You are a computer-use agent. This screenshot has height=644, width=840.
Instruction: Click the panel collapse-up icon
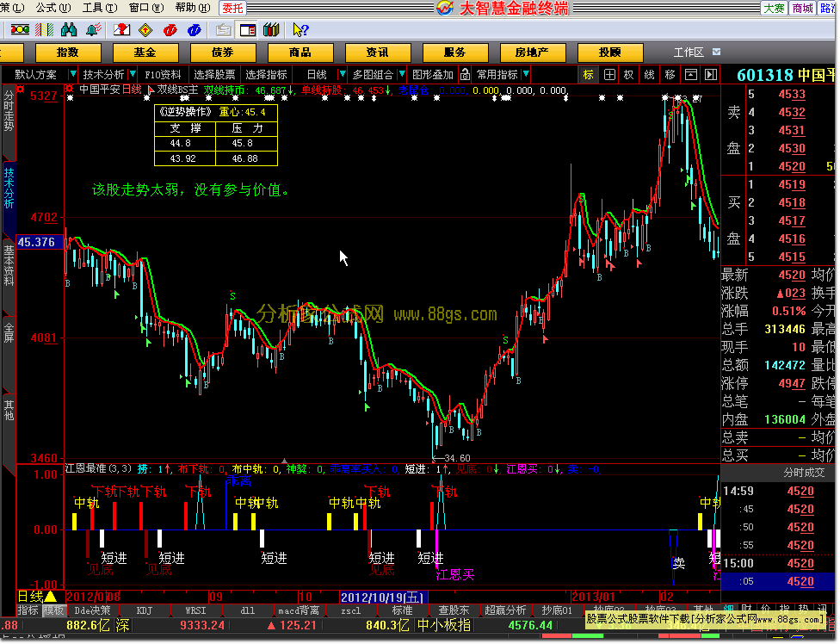pyautogui.click(x=691, y=74)
